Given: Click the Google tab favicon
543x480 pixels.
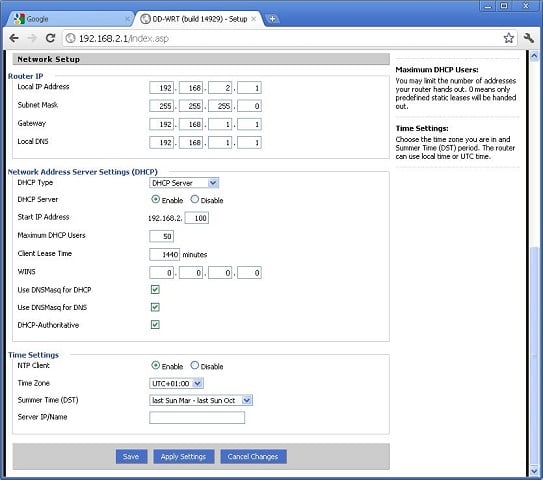Looking at the screenshot, I should (x=19, y=19).
